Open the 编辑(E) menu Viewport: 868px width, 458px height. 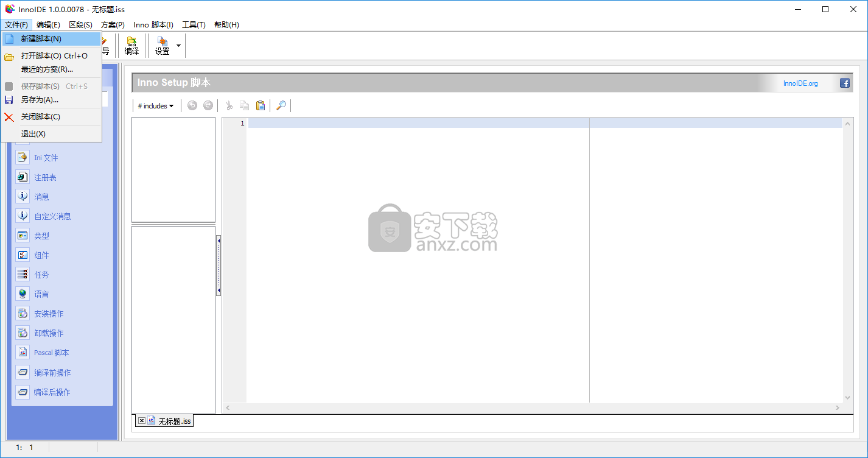pyautogui.click(x=48, y=25)
